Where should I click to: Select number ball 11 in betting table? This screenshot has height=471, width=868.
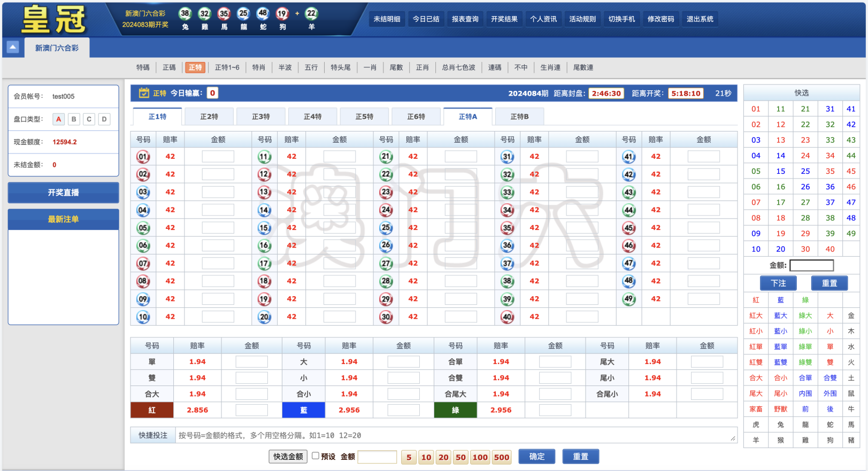point(265,157)
